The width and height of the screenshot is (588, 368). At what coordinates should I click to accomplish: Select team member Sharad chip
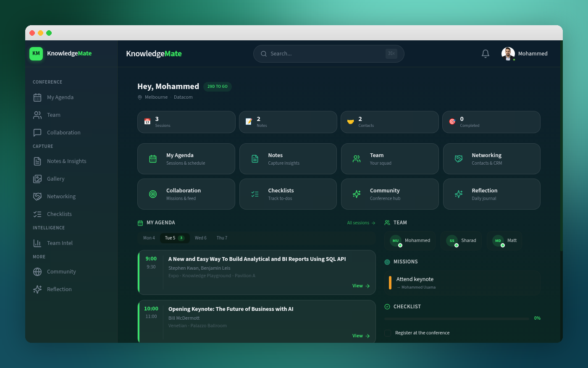[x=461, y=241]
